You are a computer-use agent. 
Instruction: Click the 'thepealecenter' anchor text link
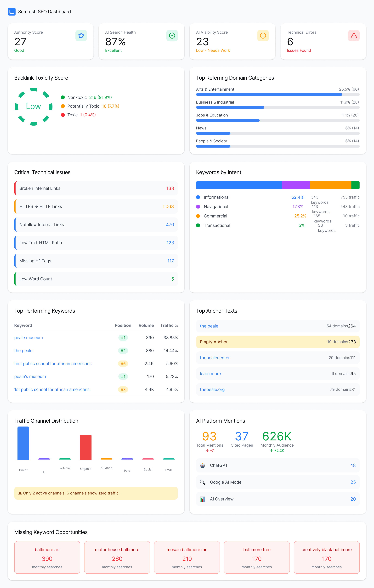tap(215, 358)
